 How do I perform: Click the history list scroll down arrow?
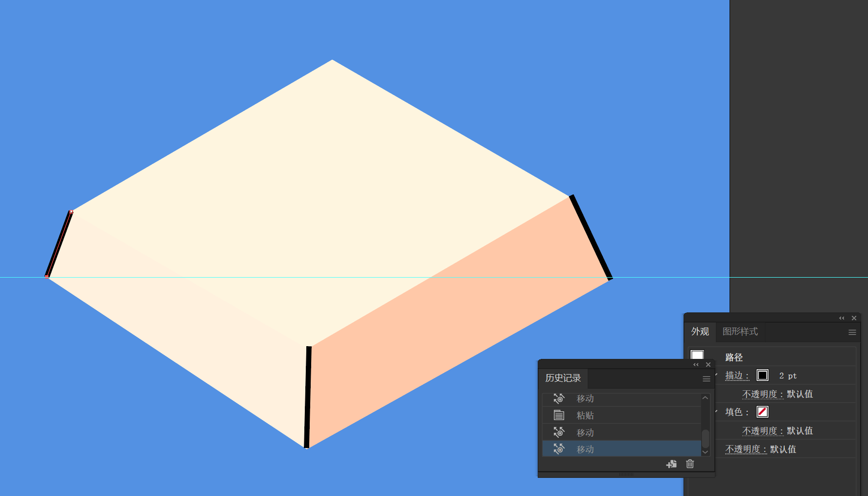pos(705,452)
